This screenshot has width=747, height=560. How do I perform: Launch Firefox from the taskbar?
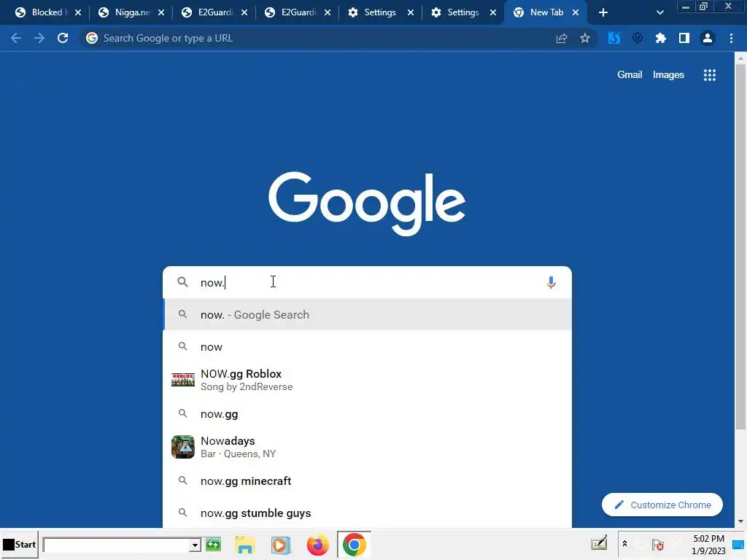point(317,545)
